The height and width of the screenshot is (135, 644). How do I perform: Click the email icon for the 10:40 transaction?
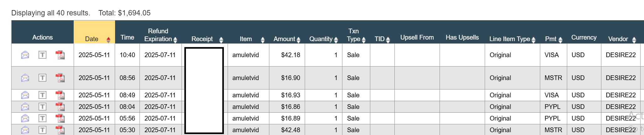click(x=25, y=55)
